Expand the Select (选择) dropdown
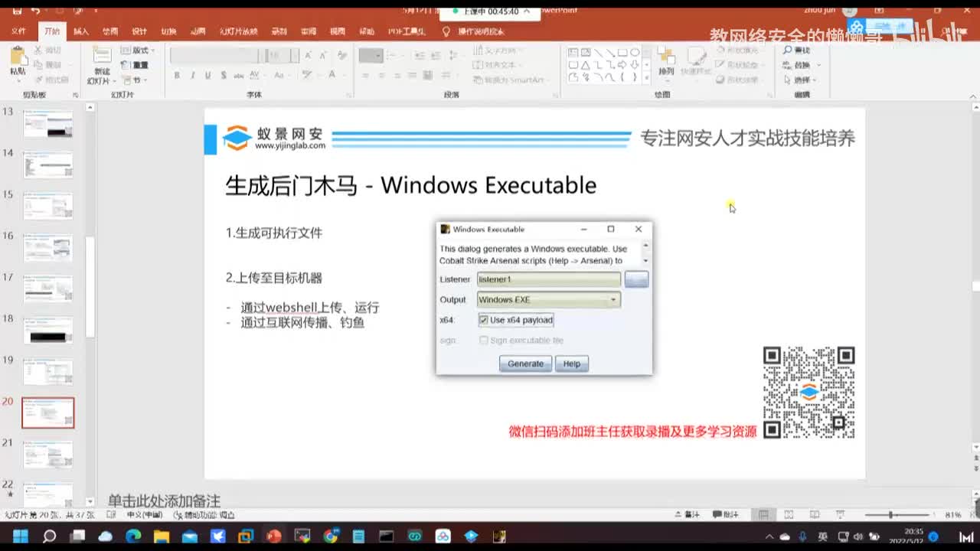980x551 pixels. (800, 80)
